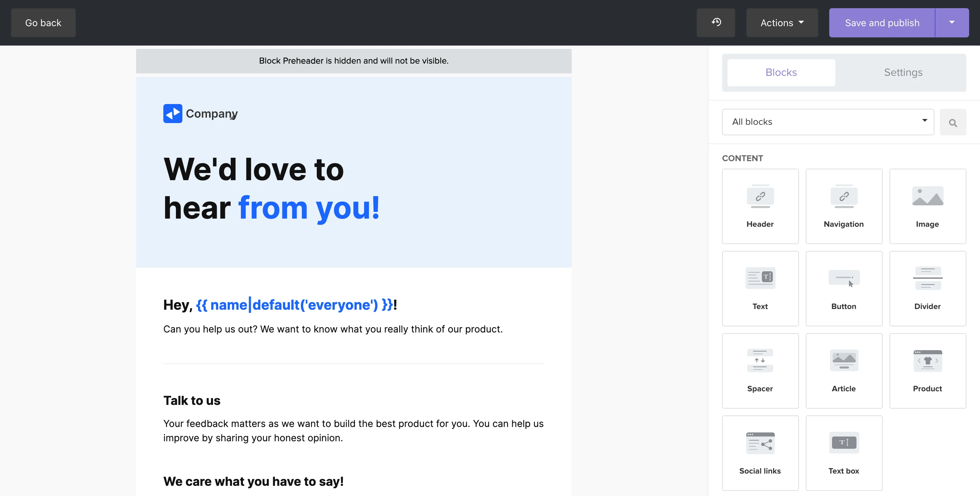980x496 pixels.
Task: Open the Actions dropdown menu
Action: tap(782, 23)
